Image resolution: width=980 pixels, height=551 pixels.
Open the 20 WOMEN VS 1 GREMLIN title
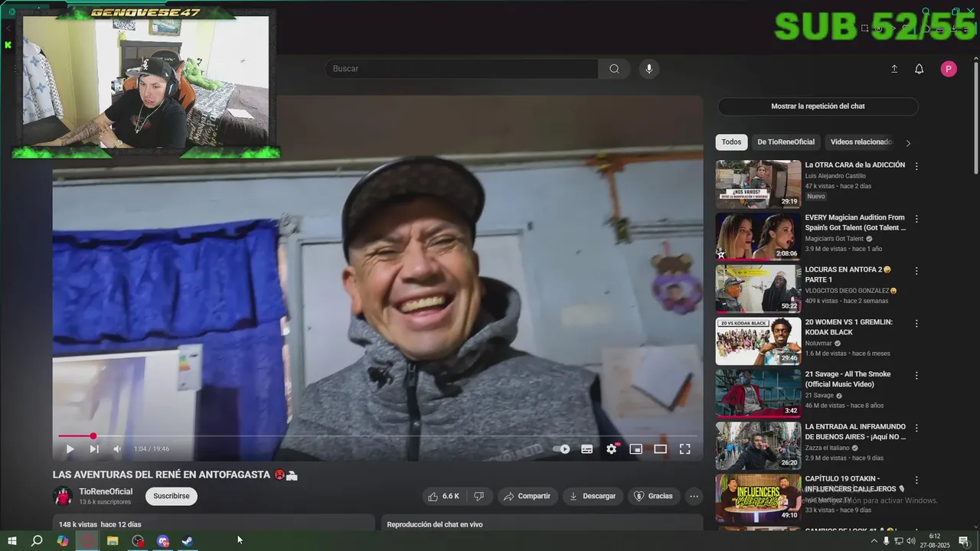point(848,327)
